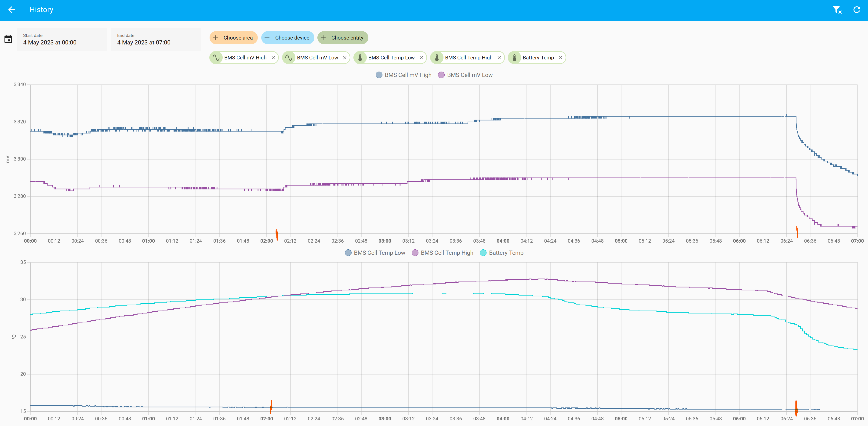Open the calendar date picker icon
The width and height of the screenshot is (868, 426).
click(x=8, y=39)
